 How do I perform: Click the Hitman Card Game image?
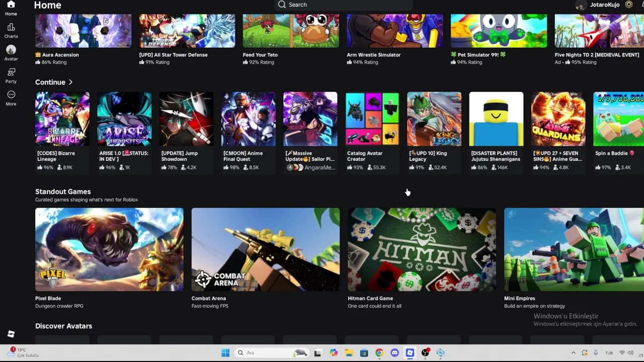[x=422, y=249]
